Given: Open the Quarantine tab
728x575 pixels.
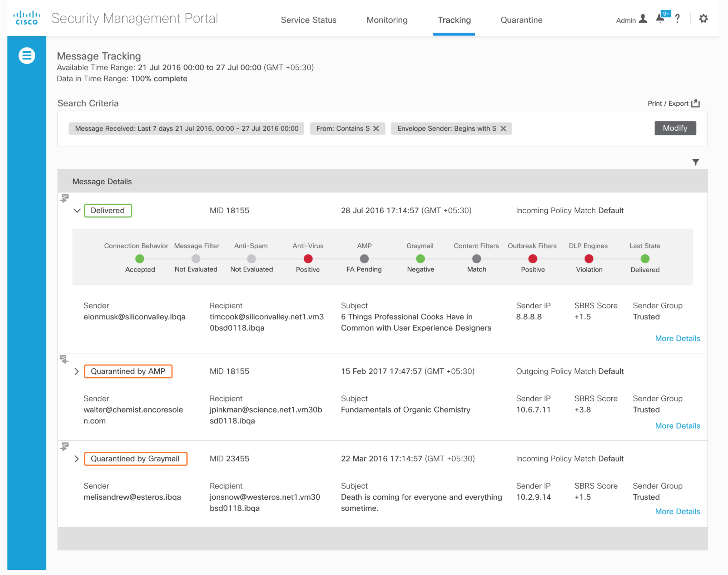Looking at the screenshot, I should (521, 20).
